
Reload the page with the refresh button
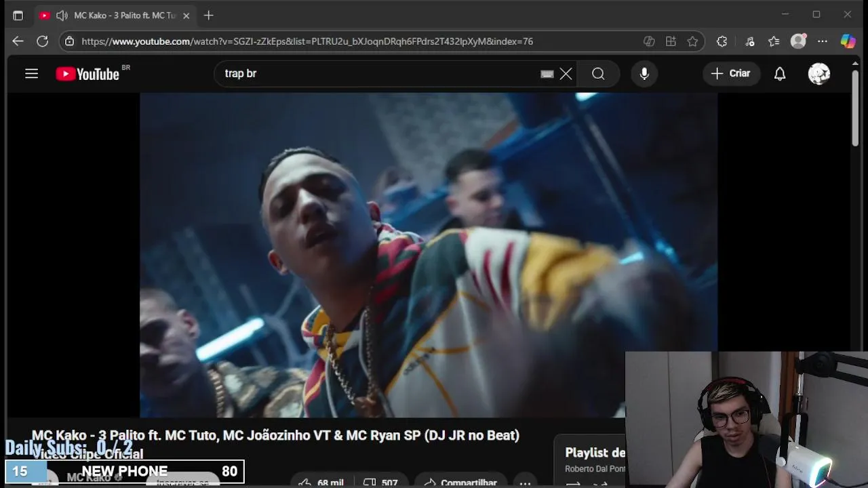pos(42,41)
